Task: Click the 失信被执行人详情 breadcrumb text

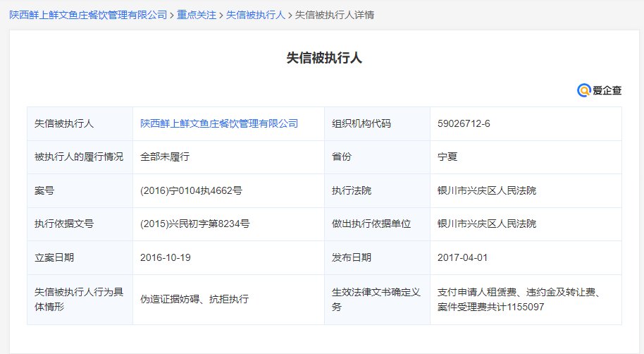Action: [333, 14]
